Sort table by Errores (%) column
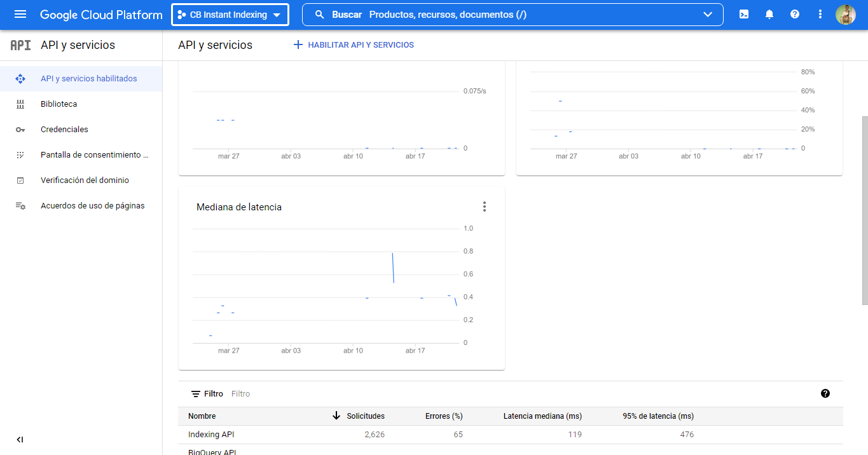Viewport: 868px width, 455px height. pos(444,416)
